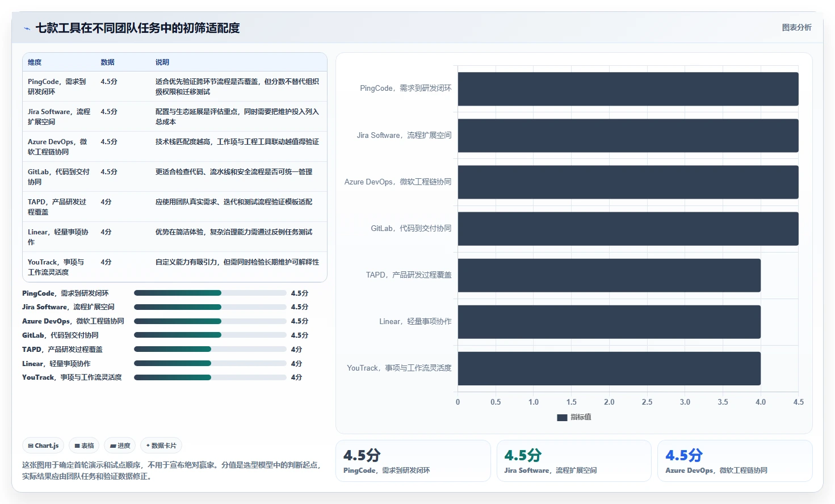Click the 表格 tag chip
The image size is (835, 504).
tap(84, 446)
